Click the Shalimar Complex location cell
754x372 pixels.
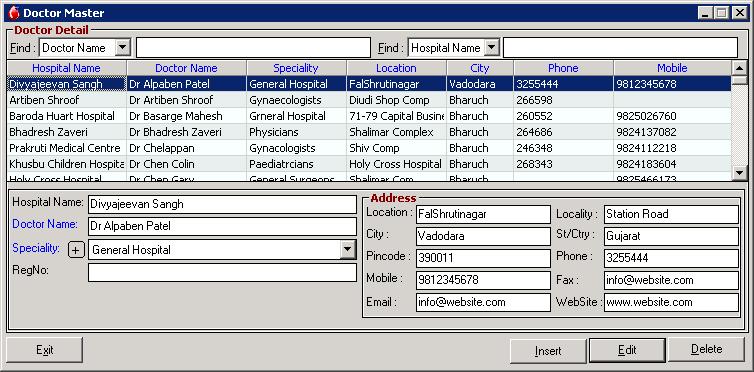click(x=396, y=132)
